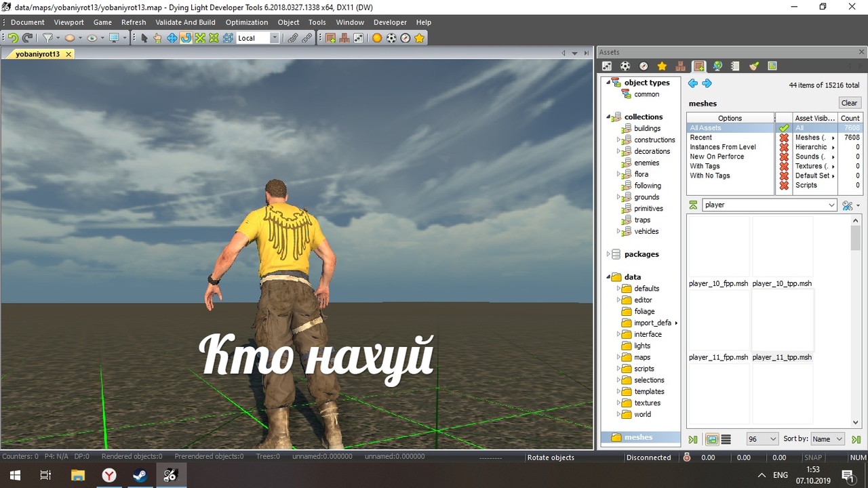
Task: Toggle Meshes asset visibility red X
Action: pyautogui.click(x=784, y=138)
